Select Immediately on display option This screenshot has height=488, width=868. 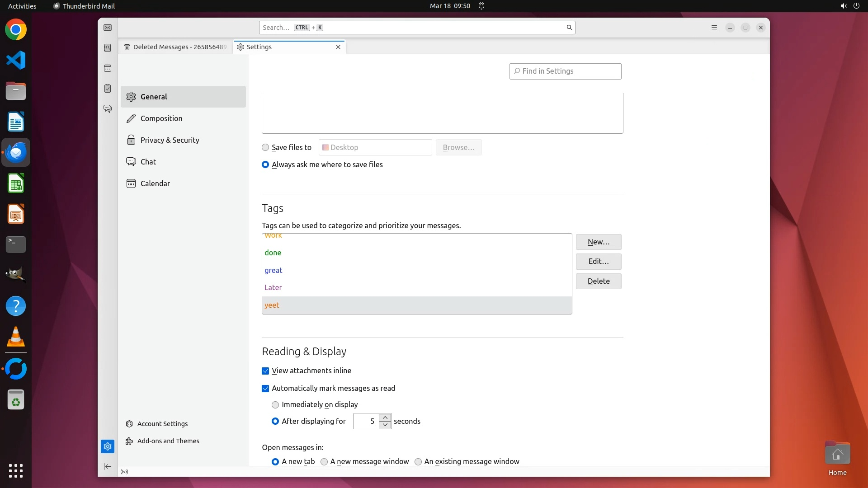coord(275,405)
